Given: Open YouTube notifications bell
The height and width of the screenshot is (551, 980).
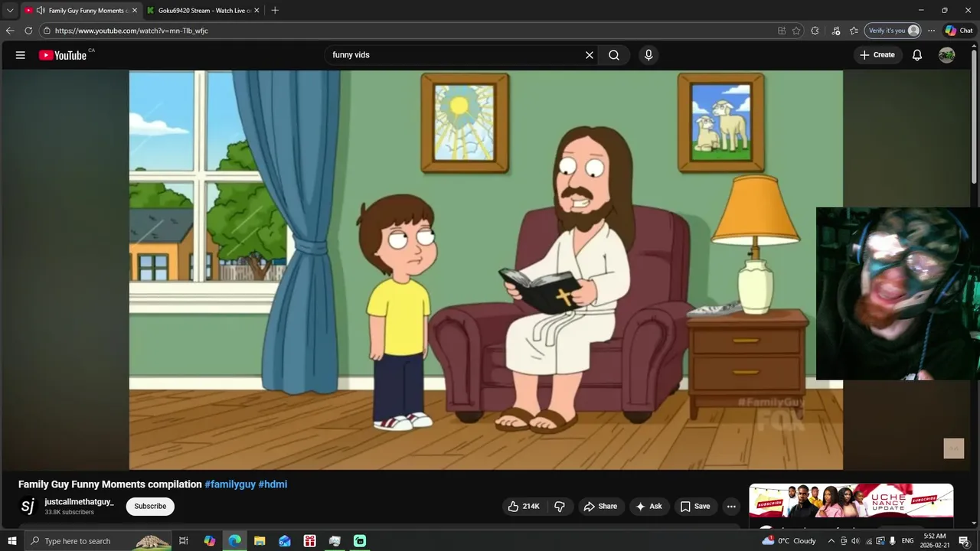Looking at the screenshot, I should pos(917,55).
